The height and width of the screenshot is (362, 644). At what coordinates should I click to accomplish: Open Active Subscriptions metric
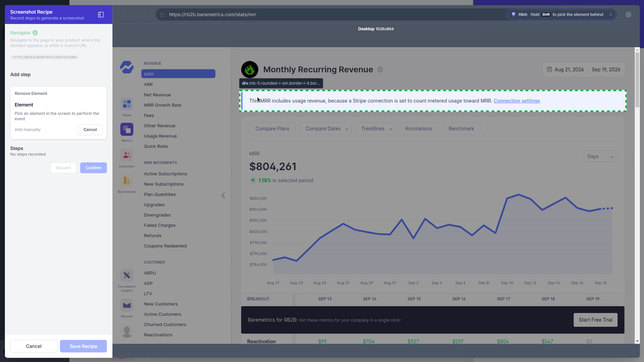coord(166,174)
